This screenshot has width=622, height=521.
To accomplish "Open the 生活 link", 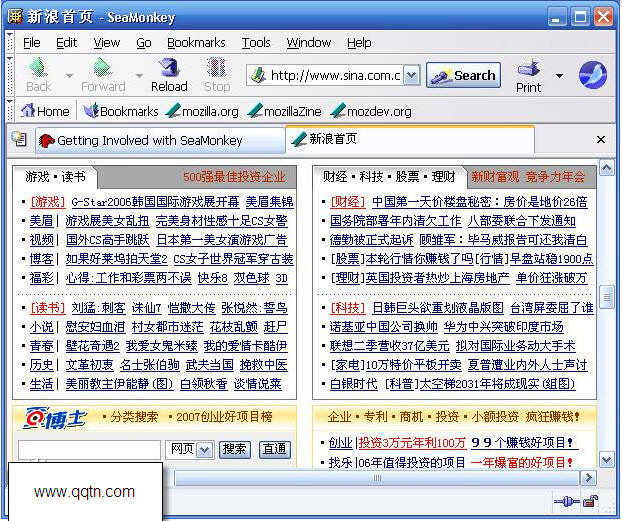I will [41, 384].
